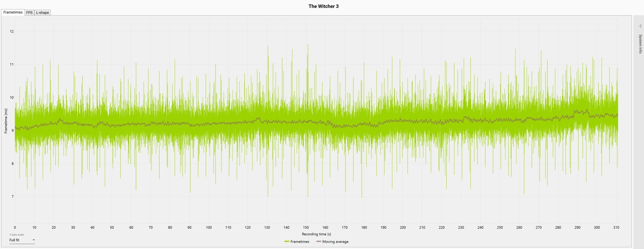Click the Moving average legend label
The image size is (644, 249).
335,242
